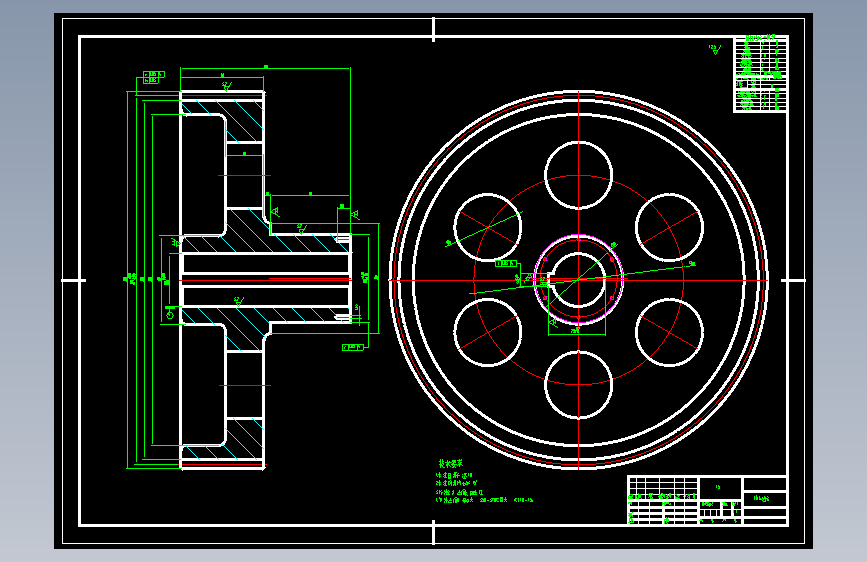Select the last technical requirement line
The image size is (867, 562).
[484, 500]
